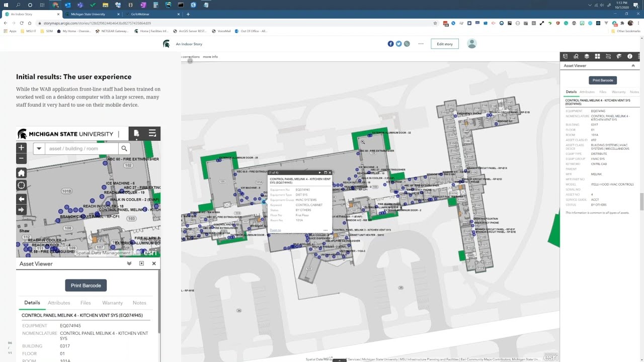The height and width of the screenshot is (362, 644).
Task: Switch to the Details tab in left panel
Action: point(32,303)
